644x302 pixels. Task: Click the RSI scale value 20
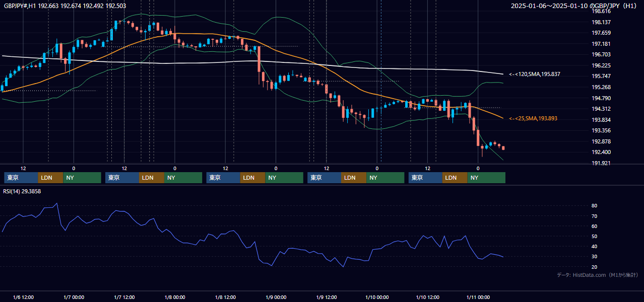[595, 267]
